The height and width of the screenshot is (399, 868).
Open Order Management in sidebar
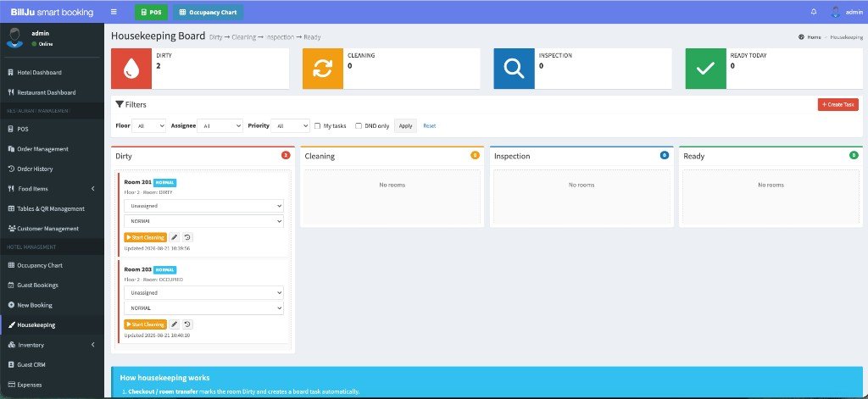52,149
